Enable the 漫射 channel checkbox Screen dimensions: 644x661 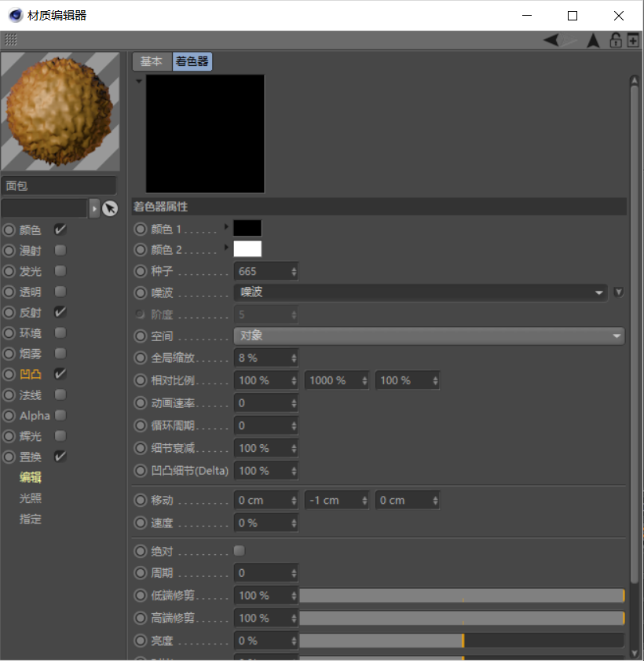(x=60, y=251)
